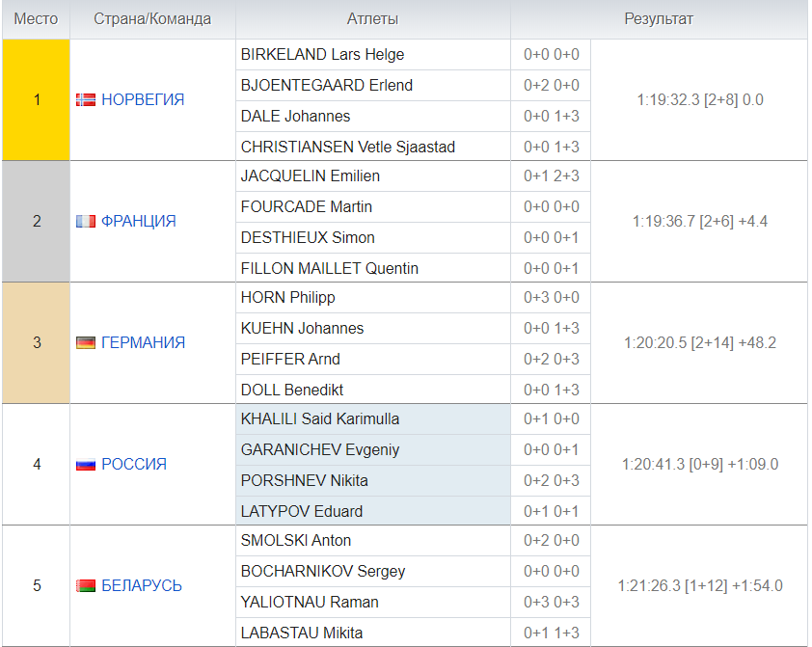Image resolution: width=812 pixels, height=647 pixels.
Task: Click the Место column header
Action: [36, 19]
